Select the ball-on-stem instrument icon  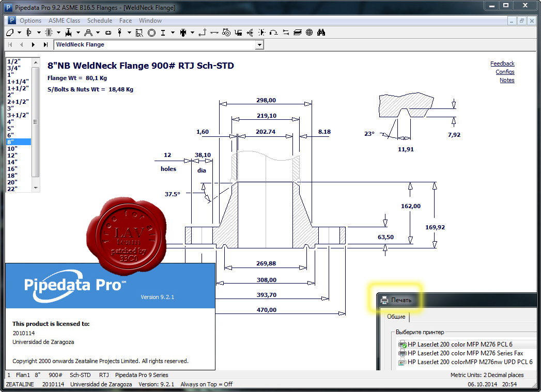[120, 33]
